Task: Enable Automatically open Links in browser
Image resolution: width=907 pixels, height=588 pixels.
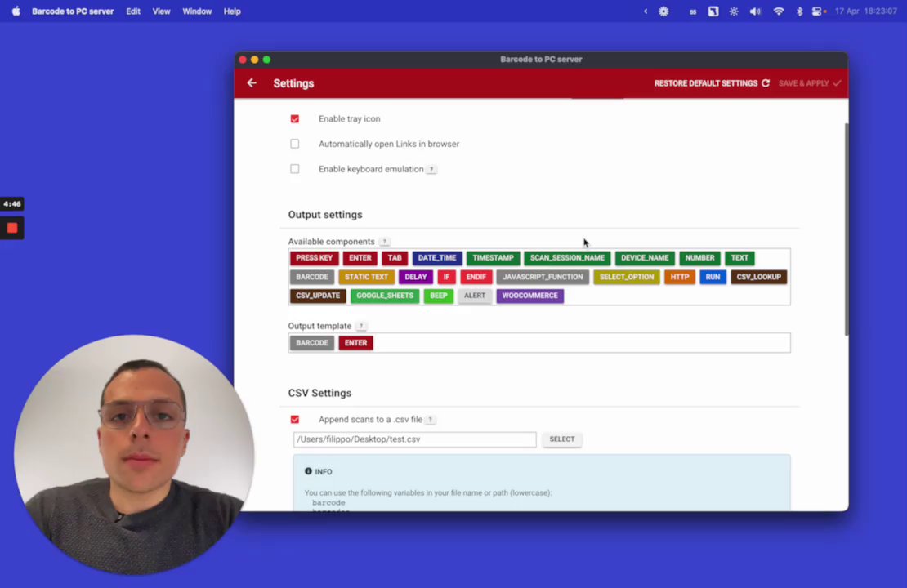Action: tap(295, 144)
